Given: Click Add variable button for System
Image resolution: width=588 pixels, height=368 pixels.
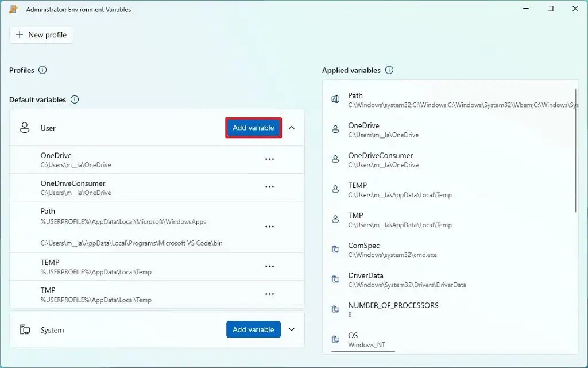Looking at the screenshot, I should coord(253,329).
